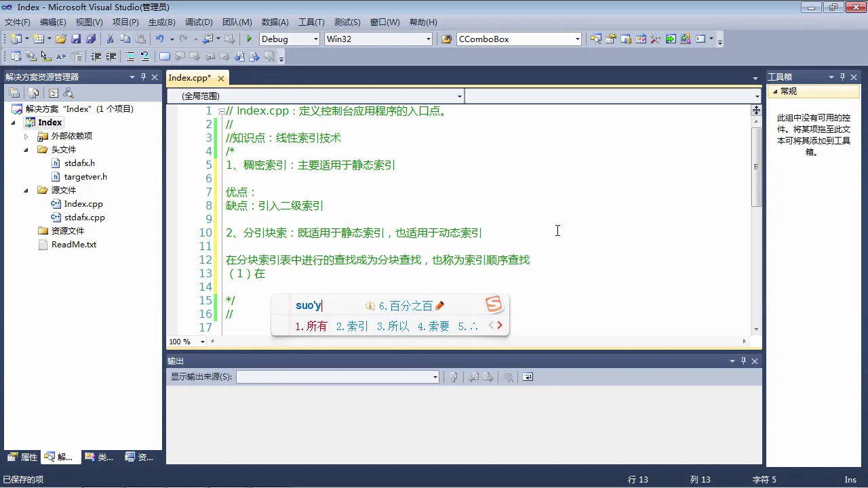This screenshot has width=868, height=488.
Task: Click the Find in Files icon
Action: (446, 39)
